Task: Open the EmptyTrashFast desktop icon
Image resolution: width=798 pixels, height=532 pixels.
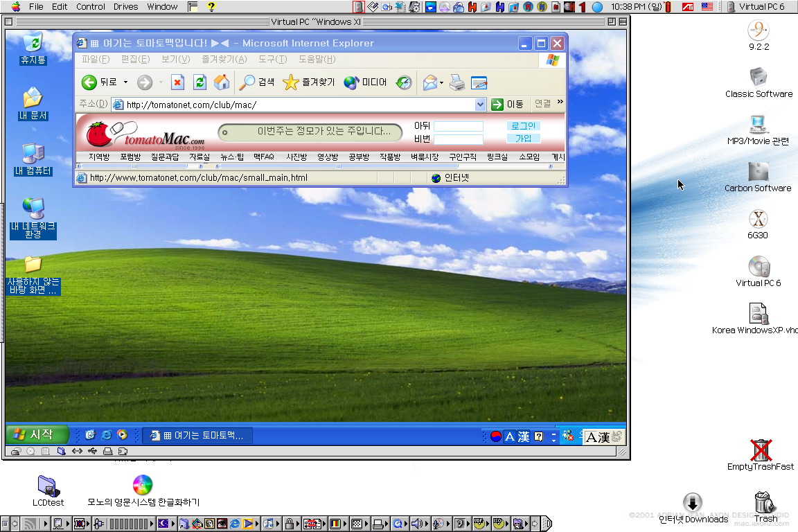Action: click(x=761, y=450)
